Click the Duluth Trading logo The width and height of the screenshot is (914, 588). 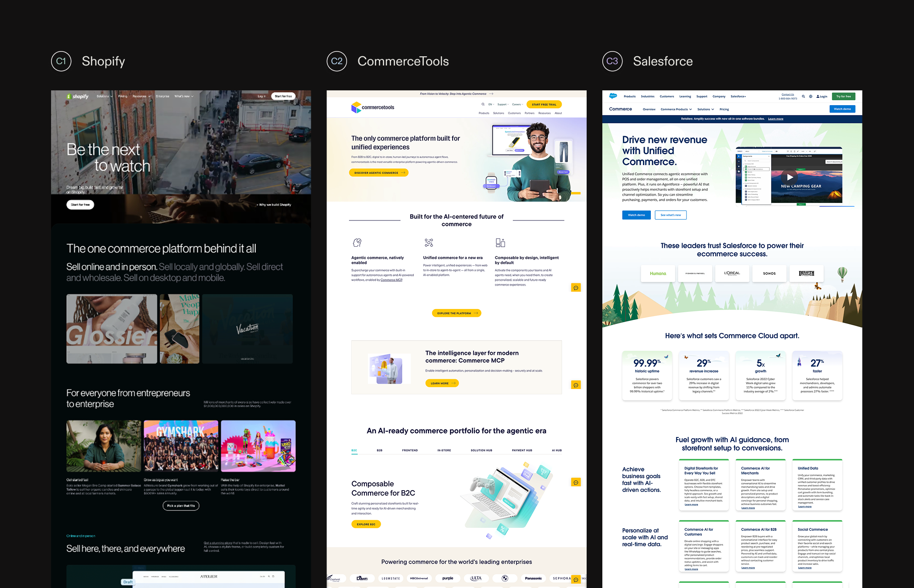(806, 274)
